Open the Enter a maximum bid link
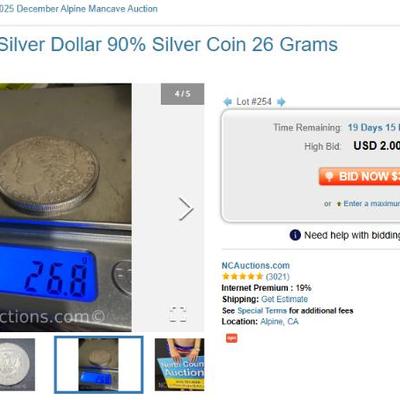 point(372,204)
